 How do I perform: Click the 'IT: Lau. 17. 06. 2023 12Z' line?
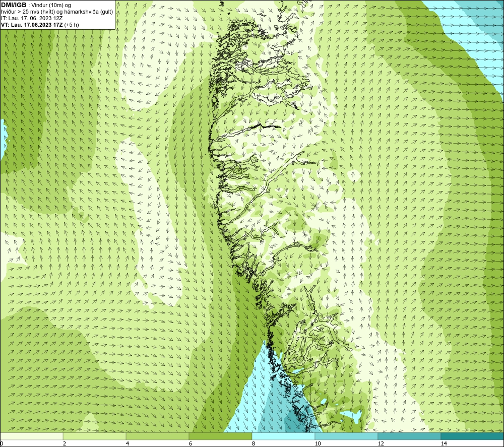coord(32,18)
